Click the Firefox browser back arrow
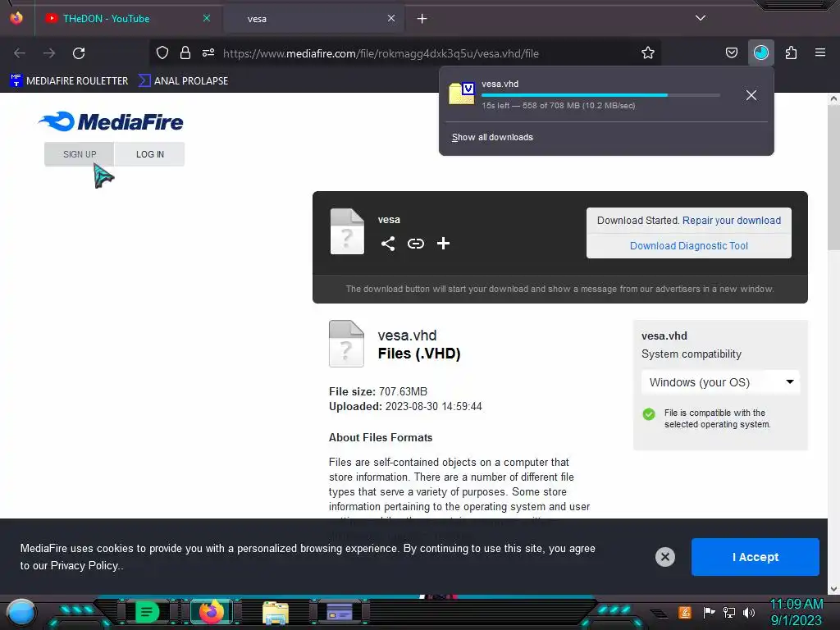This screenshot has width=840, height=630. coord(20,53)
